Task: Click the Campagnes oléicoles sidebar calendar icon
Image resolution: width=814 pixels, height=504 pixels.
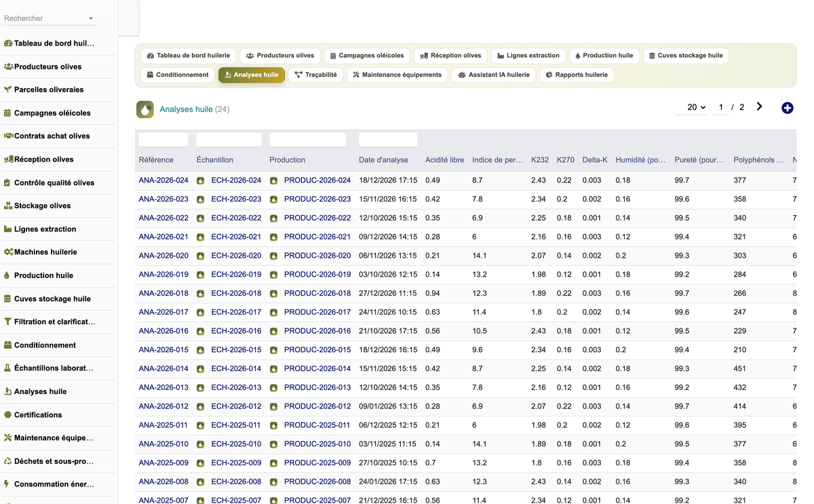Action: pos(7,113)
